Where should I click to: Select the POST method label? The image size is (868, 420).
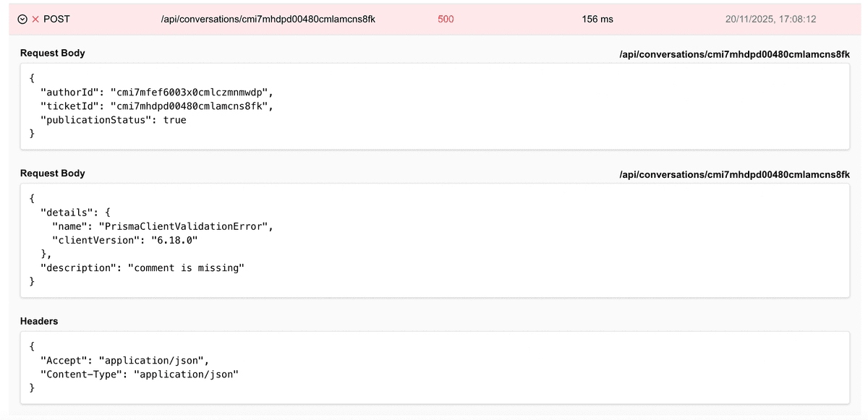coord(57,20)
